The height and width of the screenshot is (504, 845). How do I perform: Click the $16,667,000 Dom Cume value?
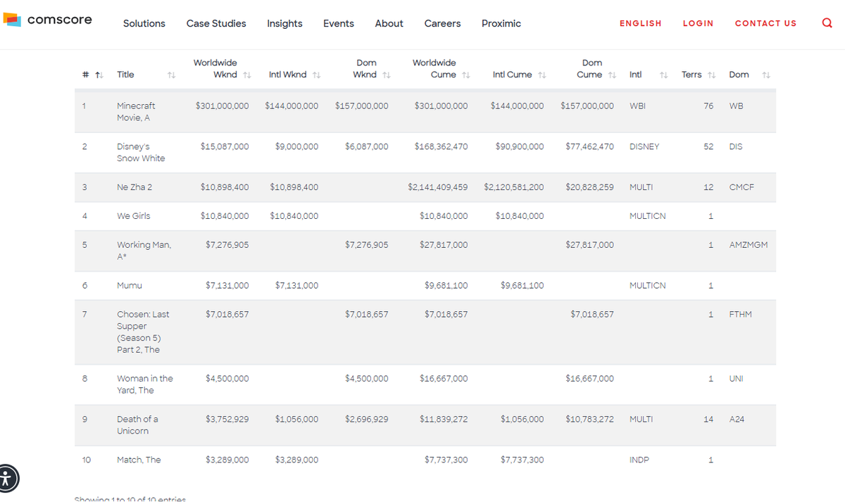coord(589,379)
